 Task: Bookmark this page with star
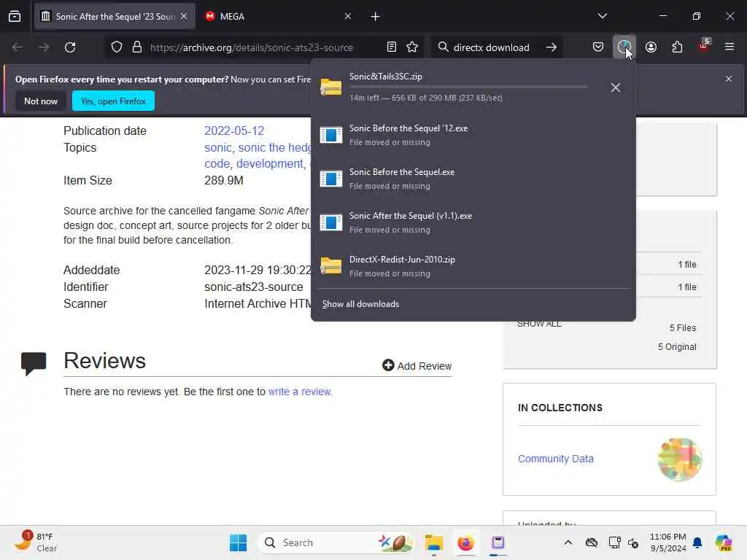tap(413, 47)
